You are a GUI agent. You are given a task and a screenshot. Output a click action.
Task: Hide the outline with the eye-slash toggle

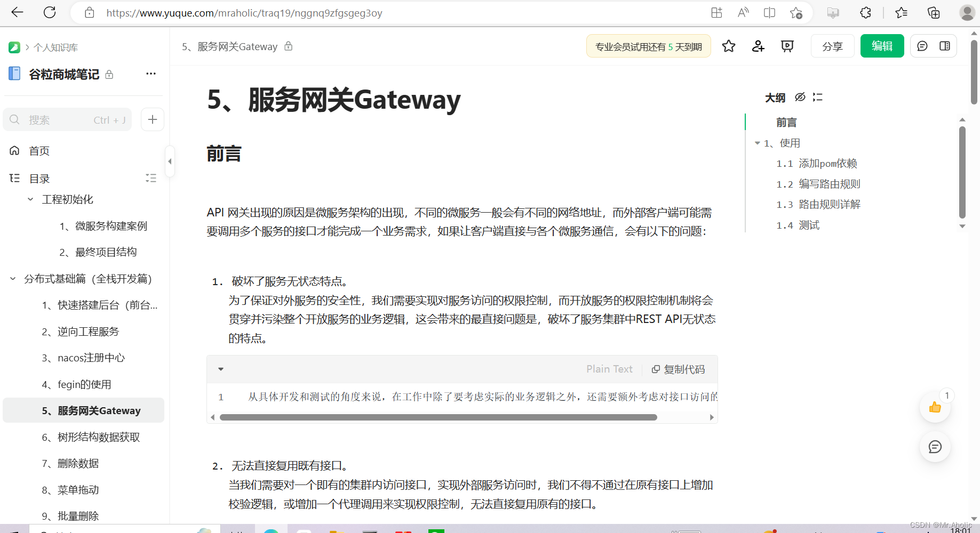click(800, 97)
